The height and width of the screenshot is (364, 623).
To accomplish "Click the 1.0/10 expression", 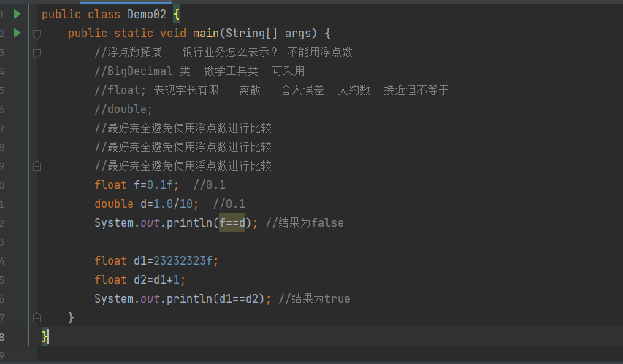I will coord(176,204).
